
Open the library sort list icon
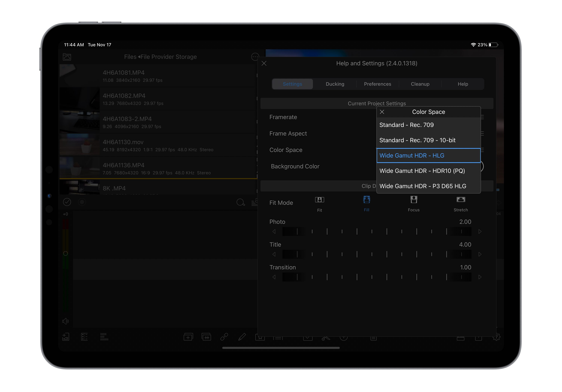[254, 202]
